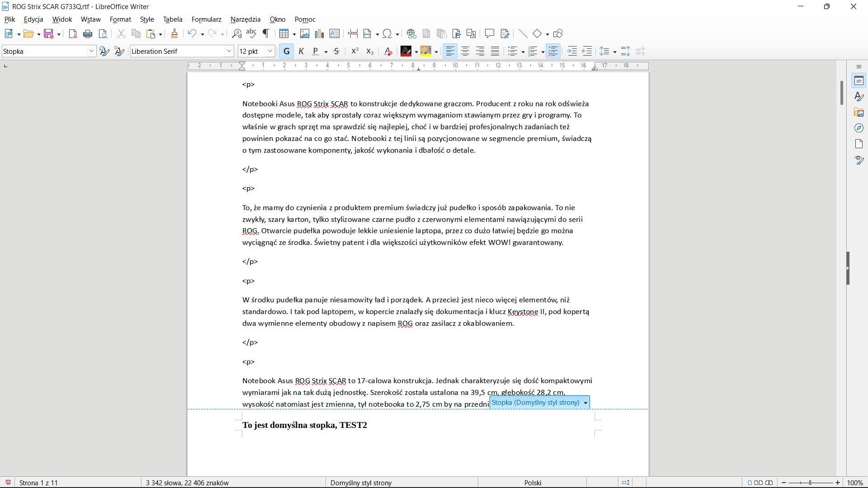
Task: Open the Gallery sidebar panel
Action: (x=859, y=112)
